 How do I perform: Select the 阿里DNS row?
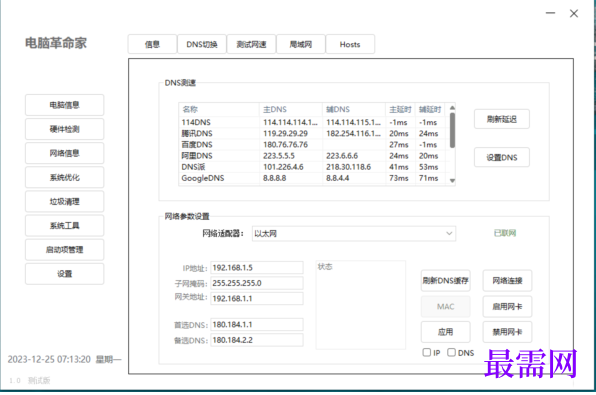[x=314, y=156]
